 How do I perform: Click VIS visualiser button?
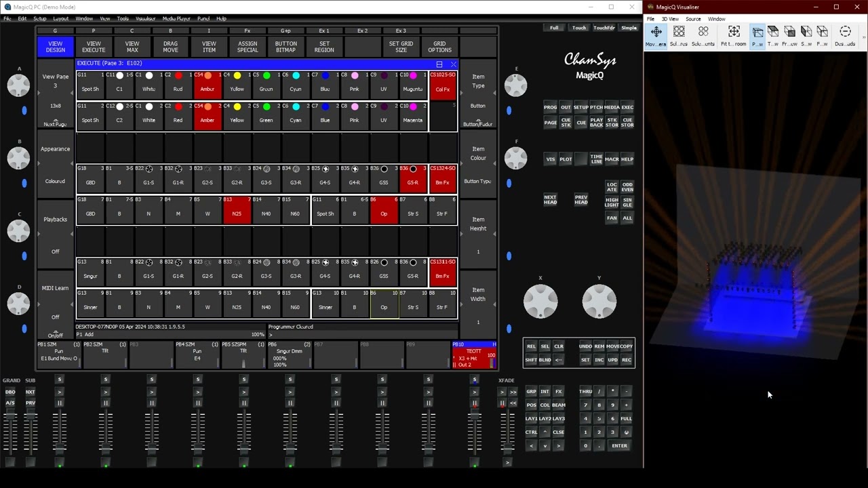[550, 159]
